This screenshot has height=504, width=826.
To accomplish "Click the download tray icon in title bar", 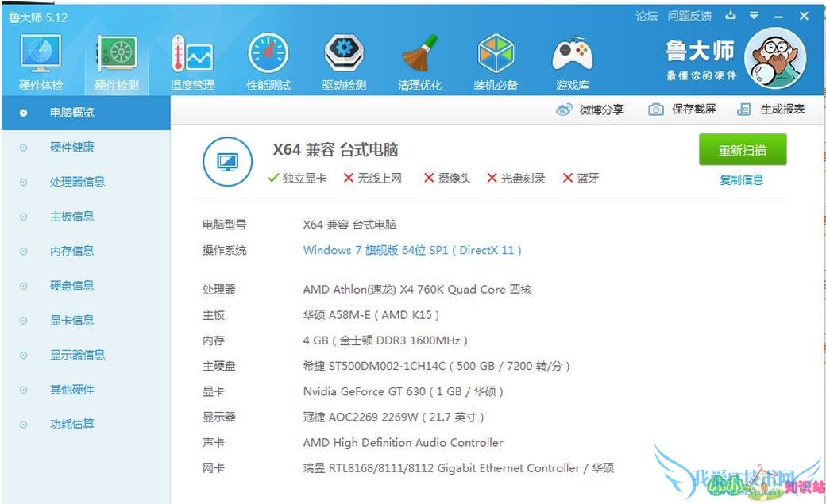I will [730, 15].
